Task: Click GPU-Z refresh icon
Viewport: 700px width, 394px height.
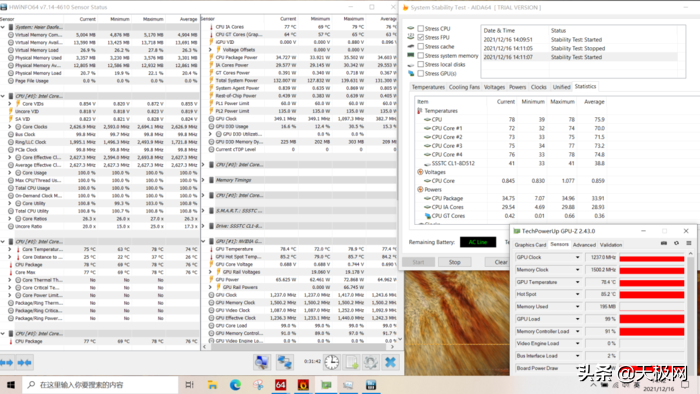Action: [x=676, y=243]
